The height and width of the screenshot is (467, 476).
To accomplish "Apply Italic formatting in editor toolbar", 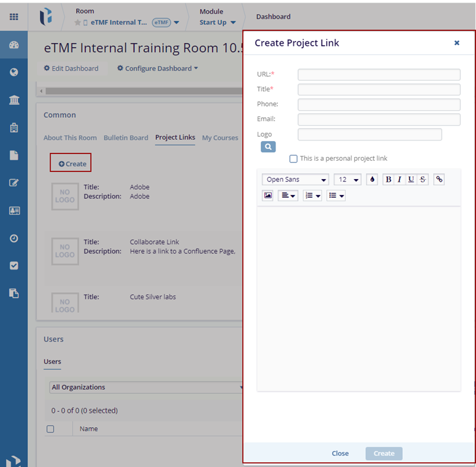I will (x=399, y=180).
